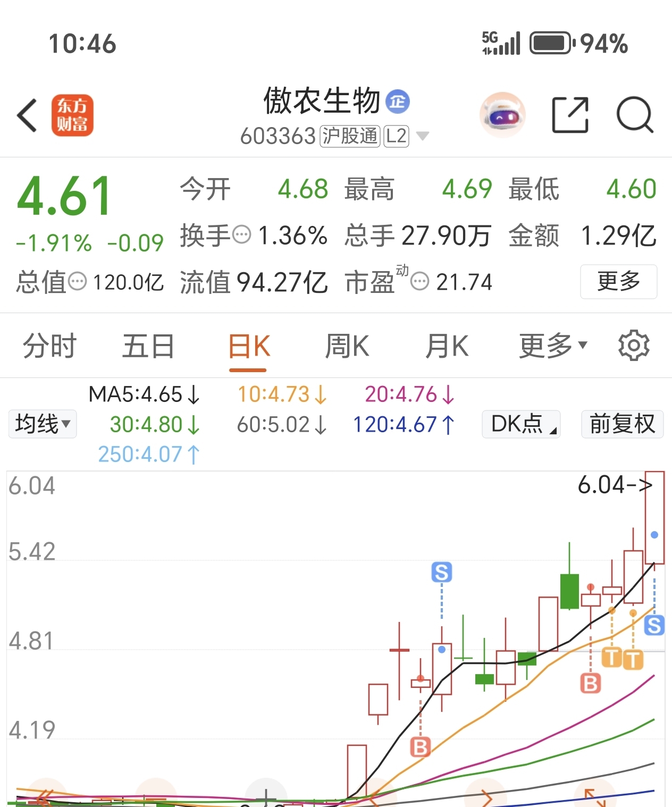Tap the 5.42 price axis label
This screenshot has width=672, height=807.
click(32, 552)
